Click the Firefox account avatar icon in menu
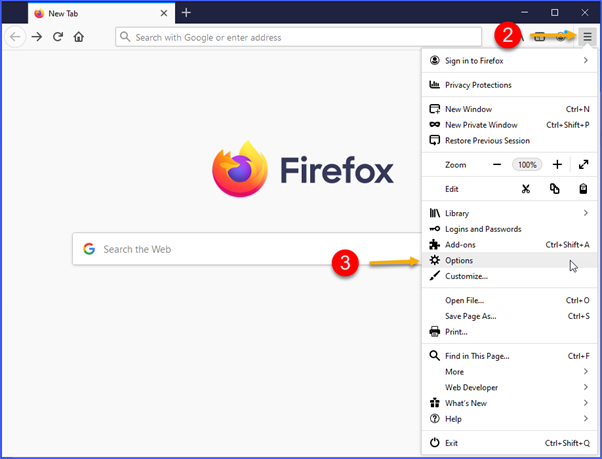Screen dimensions: 602x459 [x=435, y=60]
